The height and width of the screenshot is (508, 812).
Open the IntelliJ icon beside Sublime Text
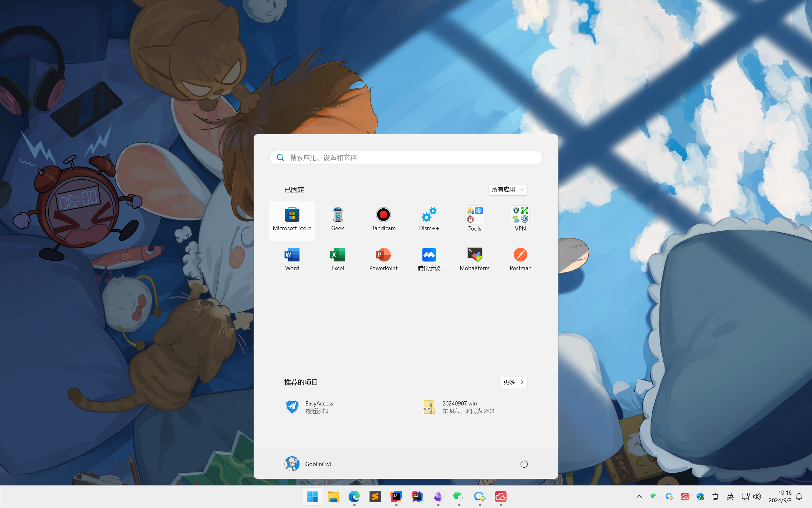click(396, 497)
